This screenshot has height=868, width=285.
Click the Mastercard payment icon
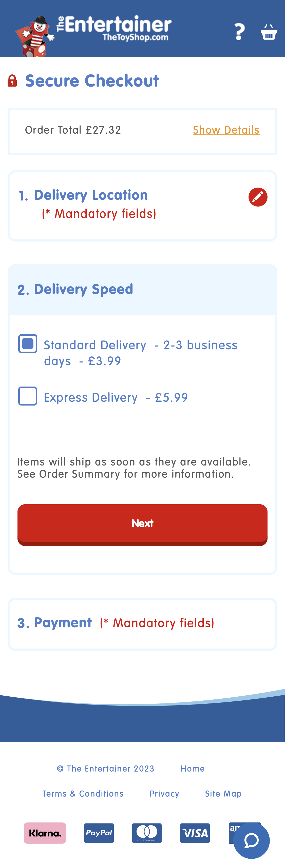(147, 833)
